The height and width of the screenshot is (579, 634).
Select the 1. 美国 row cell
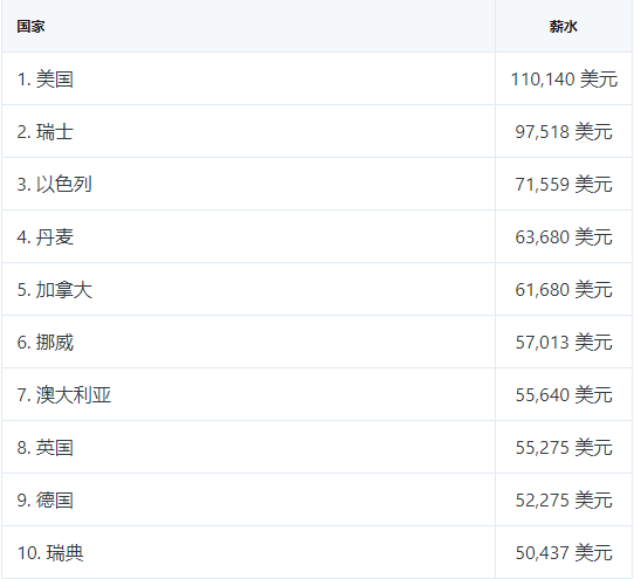45,79
